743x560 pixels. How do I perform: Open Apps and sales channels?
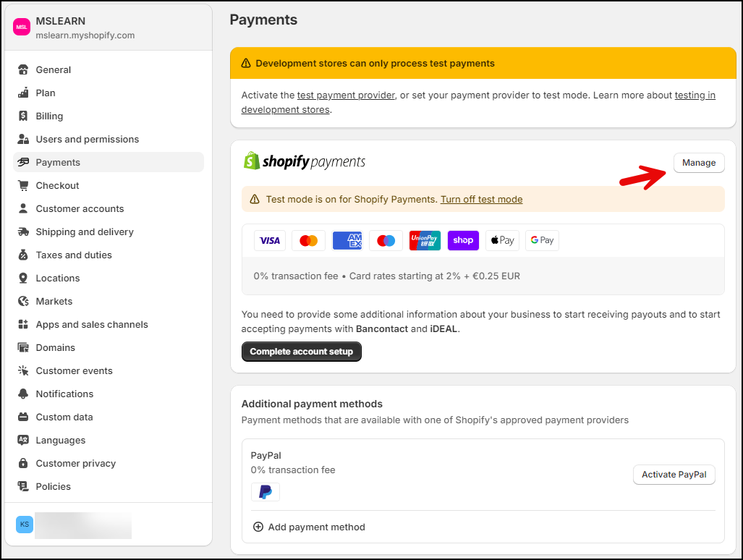pyautogui.click(x=109, y=325)
